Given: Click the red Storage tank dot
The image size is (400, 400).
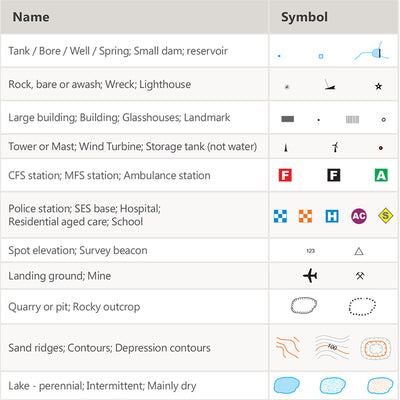Looking at the screenshot, I should coord(381,148).
